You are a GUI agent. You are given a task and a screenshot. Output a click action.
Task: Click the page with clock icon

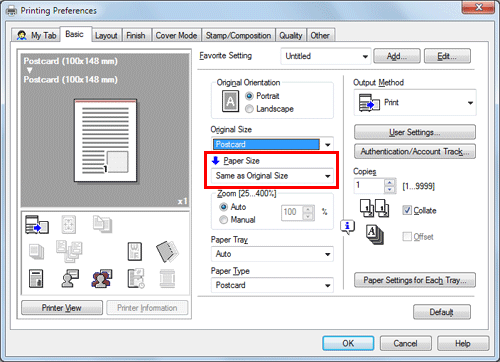(x=136, y=278)
